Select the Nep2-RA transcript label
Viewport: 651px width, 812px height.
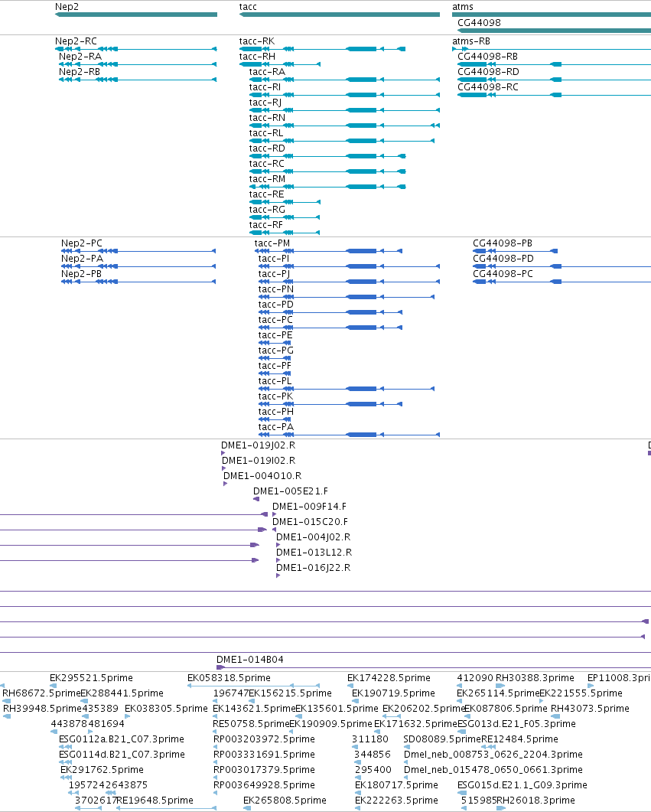(x=80, y=57)
